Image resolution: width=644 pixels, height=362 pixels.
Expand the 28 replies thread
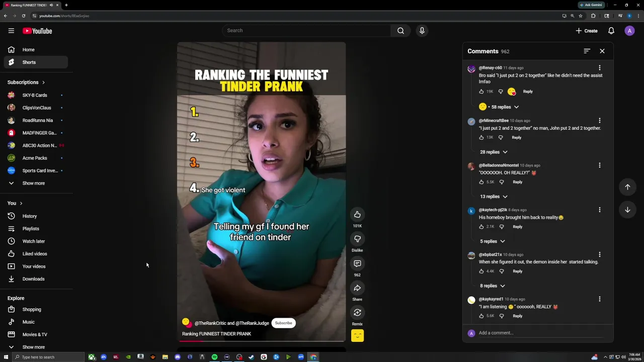494,152
